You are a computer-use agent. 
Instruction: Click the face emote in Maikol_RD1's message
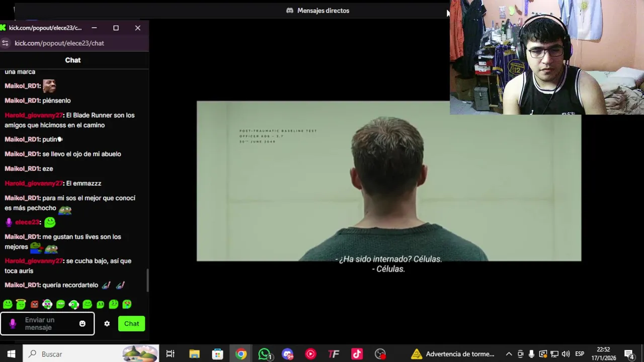coord(49,86)
